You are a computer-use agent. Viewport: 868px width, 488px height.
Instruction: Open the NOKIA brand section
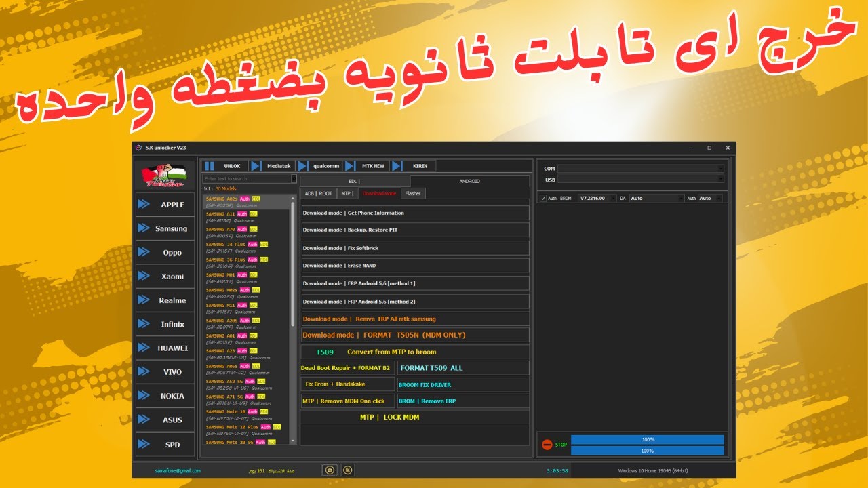pyautogui.click(x=165, y=396)
